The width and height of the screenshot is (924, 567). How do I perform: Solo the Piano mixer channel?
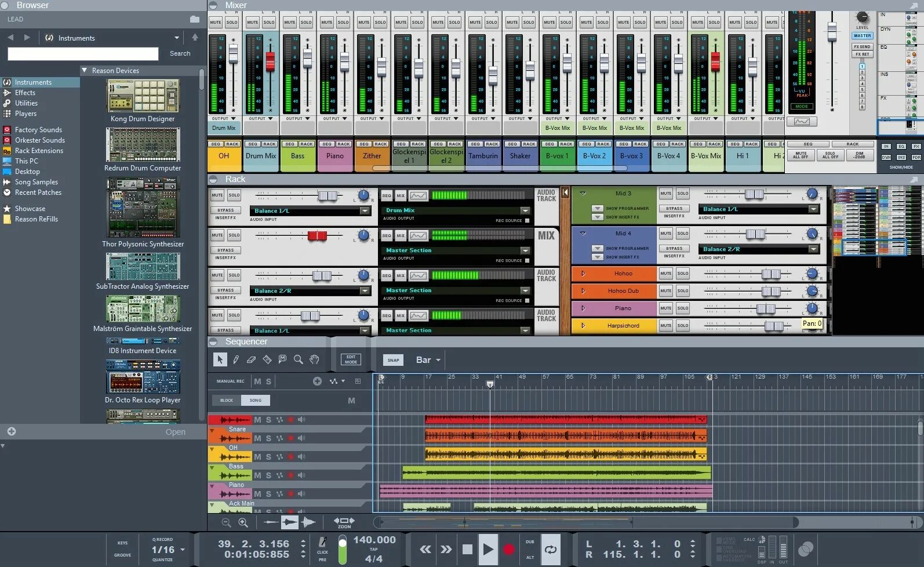pyautogui.click(x=343, y=22)
